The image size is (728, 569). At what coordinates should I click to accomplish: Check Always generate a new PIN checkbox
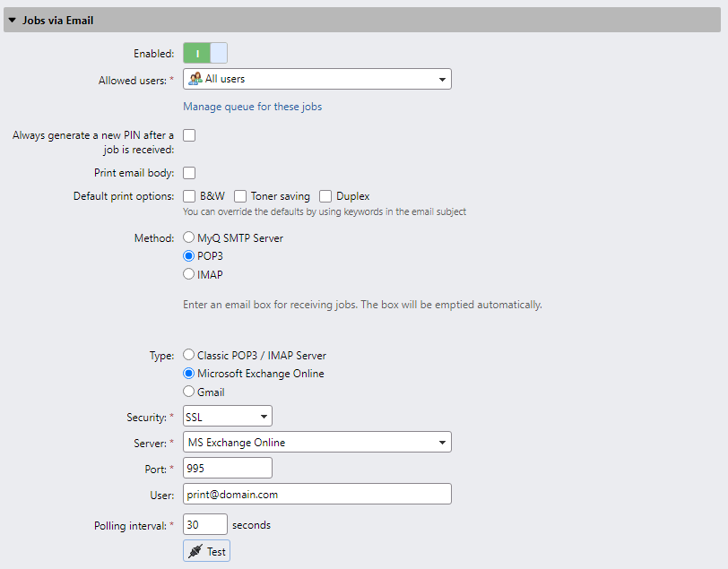(188, 134)
